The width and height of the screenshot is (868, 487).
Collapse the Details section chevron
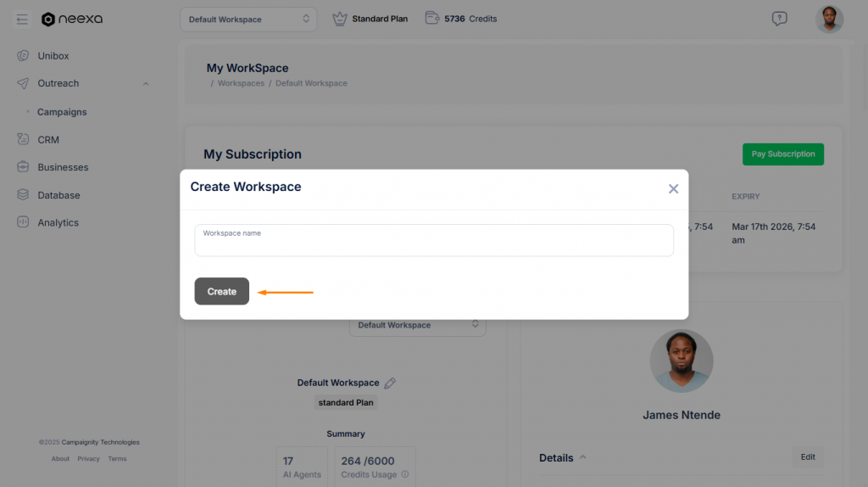click(x=582, y=457)
